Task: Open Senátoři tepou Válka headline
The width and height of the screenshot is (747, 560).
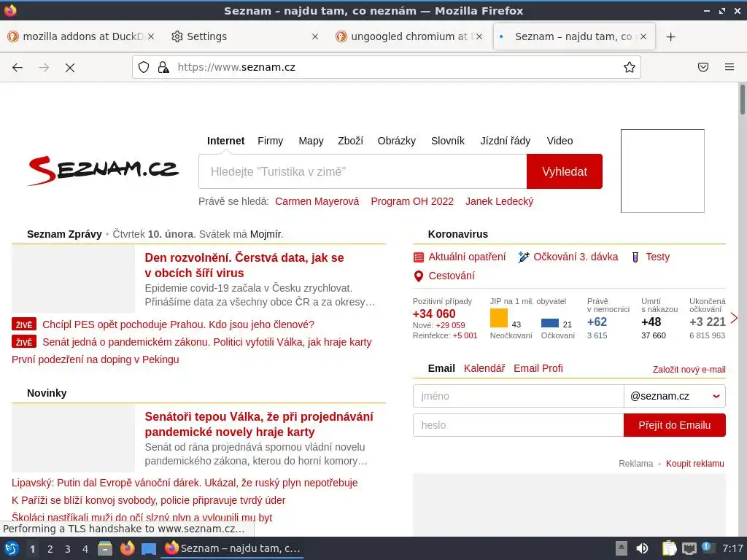Action: coord(259,424)
